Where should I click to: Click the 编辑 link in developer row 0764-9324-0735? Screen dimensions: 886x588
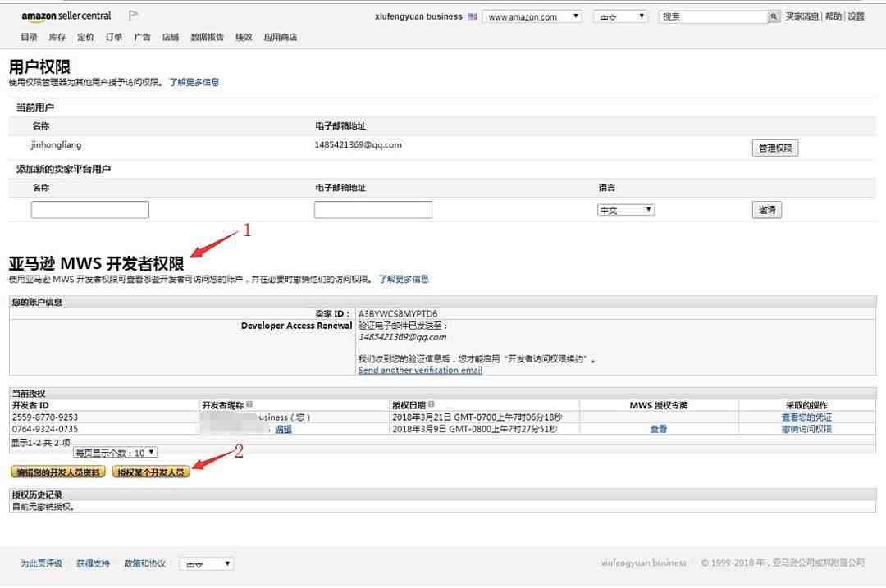tap(283, 429)
